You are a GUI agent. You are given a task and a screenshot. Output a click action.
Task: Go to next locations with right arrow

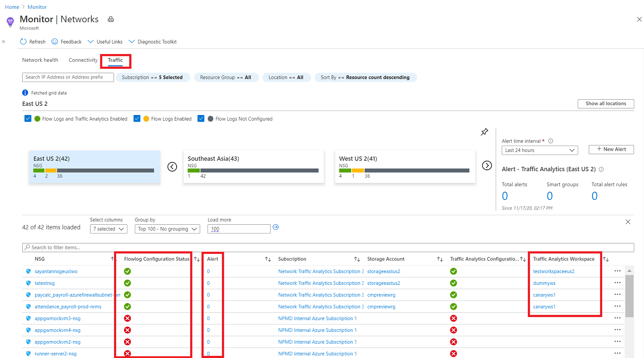pyautogui.click(x=487, y=165)
